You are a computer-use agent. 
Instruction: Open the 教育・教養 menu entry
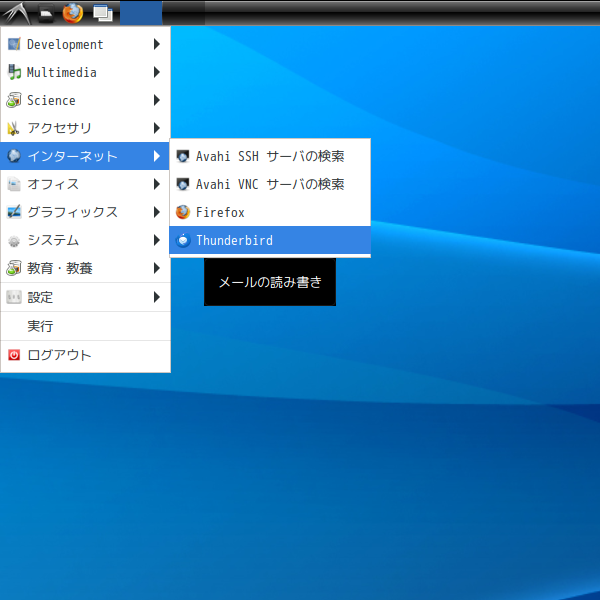(x=85, y=268)
